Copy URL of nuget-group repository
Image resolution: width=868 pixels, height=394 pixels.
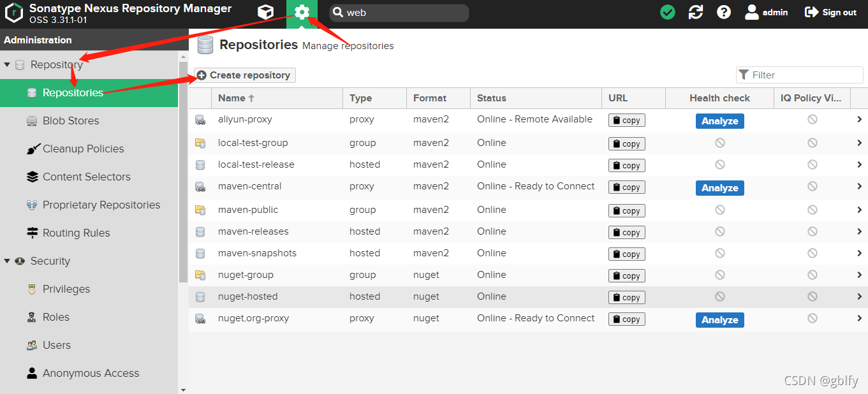(x=626, y=276)
